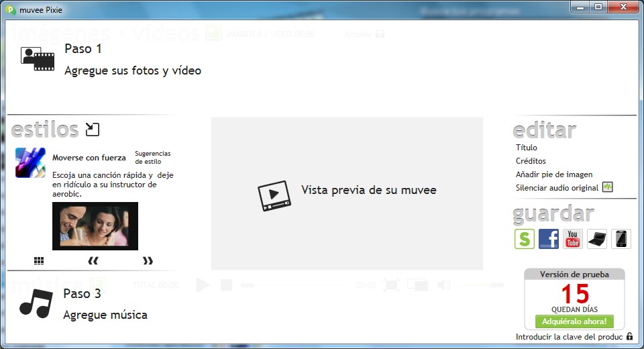Click the Versión de prueba header
644x349 pixels.
click(574, 275)
